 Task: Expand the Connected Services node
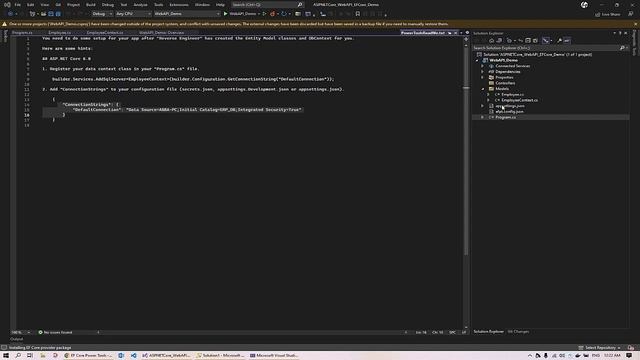(x=483, y=66)
